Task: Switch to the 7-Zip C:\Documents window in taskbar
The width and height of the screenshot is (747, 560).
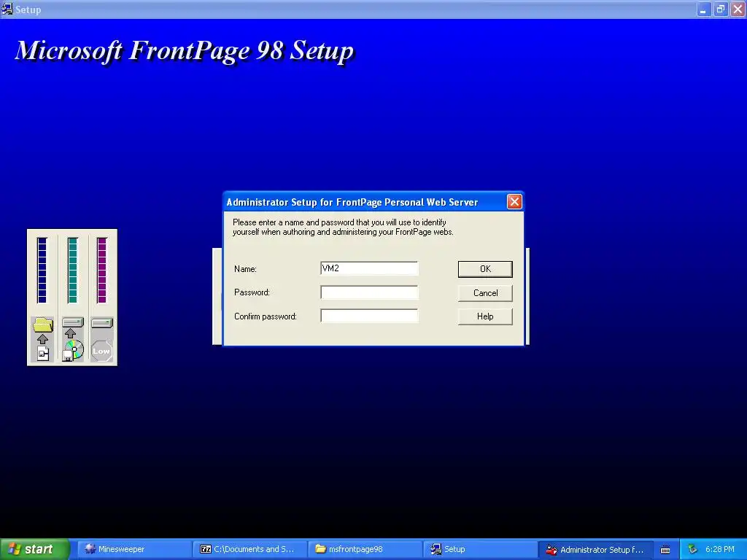Action: point(250,549)
